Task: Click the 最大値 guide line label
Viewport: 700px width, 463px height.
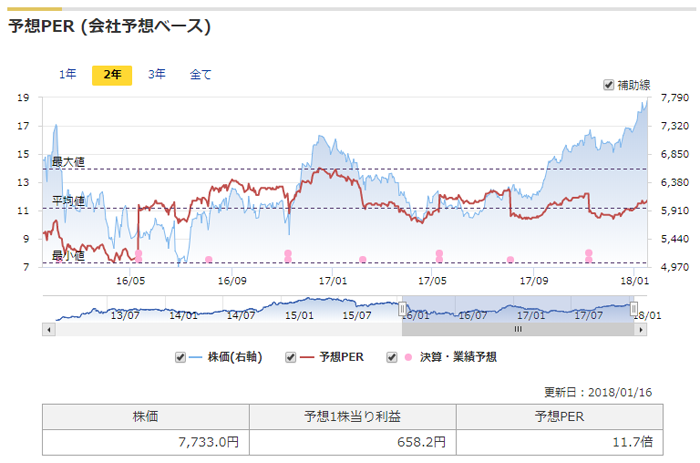Action: tap(68, 162)
